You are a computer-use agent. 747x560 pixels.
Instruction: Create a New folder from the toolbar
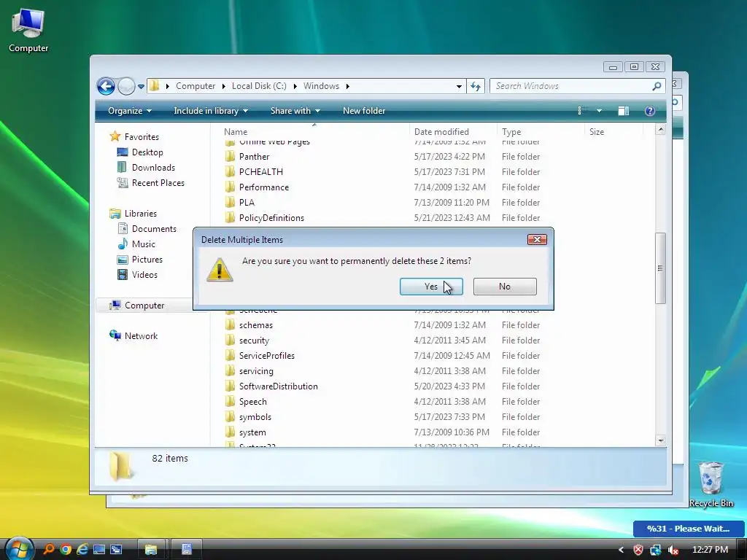pyautogui.click(x=364, y=111)
